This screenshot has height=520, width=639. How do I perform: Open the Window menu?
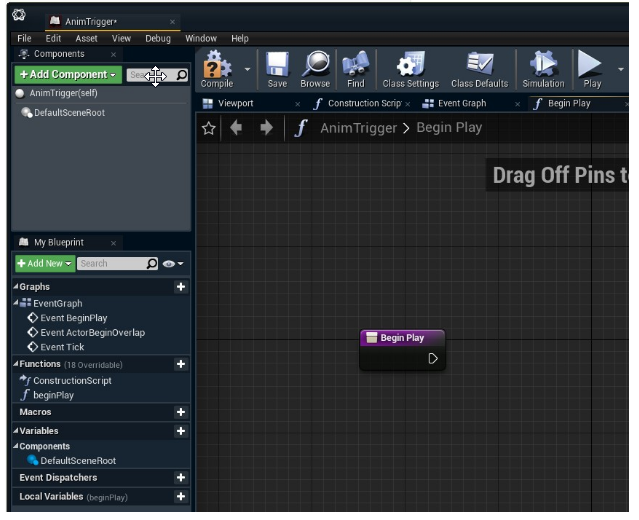[x=201, y=38]
